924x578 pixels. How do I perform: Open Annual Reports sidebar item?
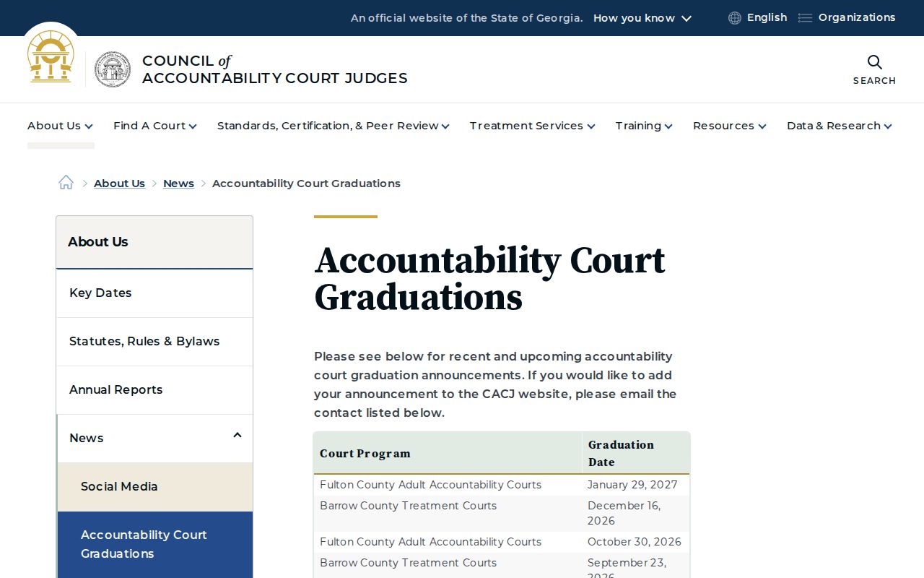(x=154, y=389)
